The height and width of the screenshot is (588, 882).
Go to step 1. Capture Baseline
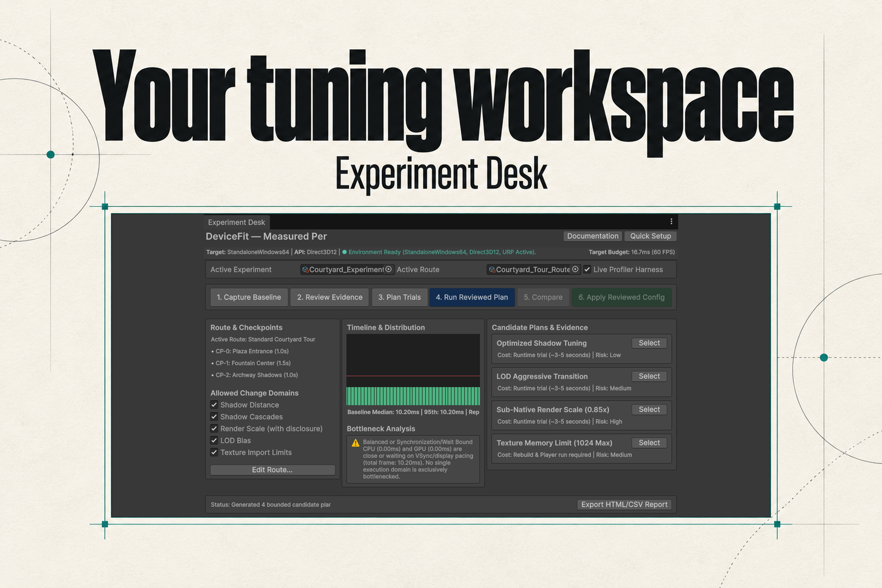pyautogui.click(x=249, y=297)
